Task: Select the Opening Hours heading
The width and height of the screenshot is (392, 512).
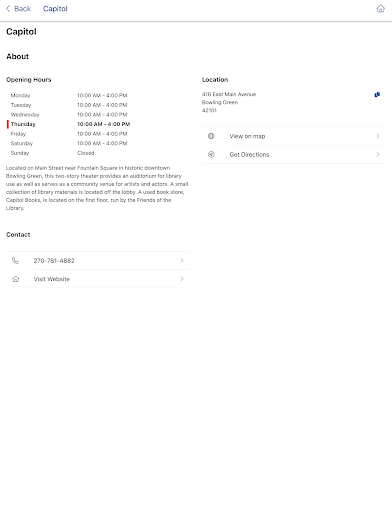Action: [x=29, y=80]
